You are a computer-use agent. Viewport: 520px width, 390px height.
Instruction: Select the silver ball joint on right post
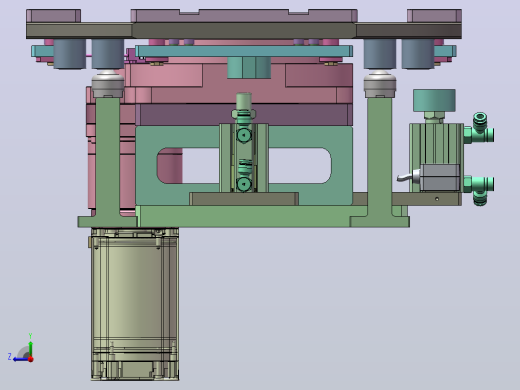pos(380,84)
